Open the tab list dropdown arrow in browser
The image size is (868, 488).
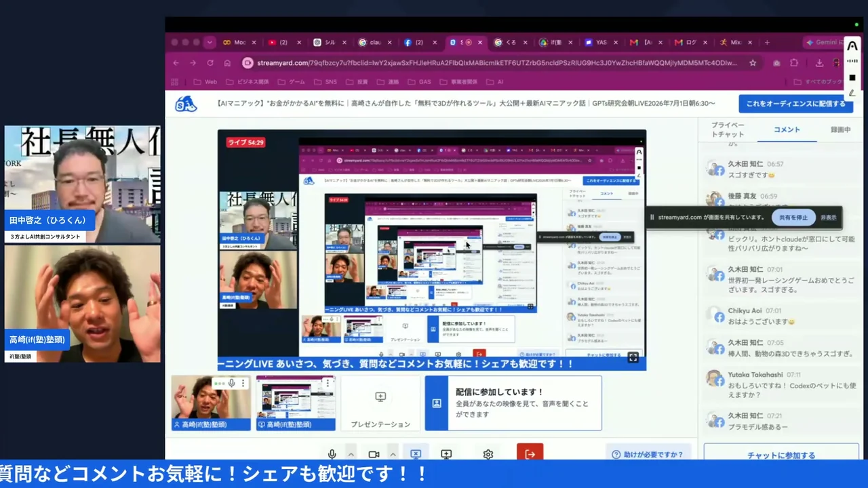(x=210, y=42)
